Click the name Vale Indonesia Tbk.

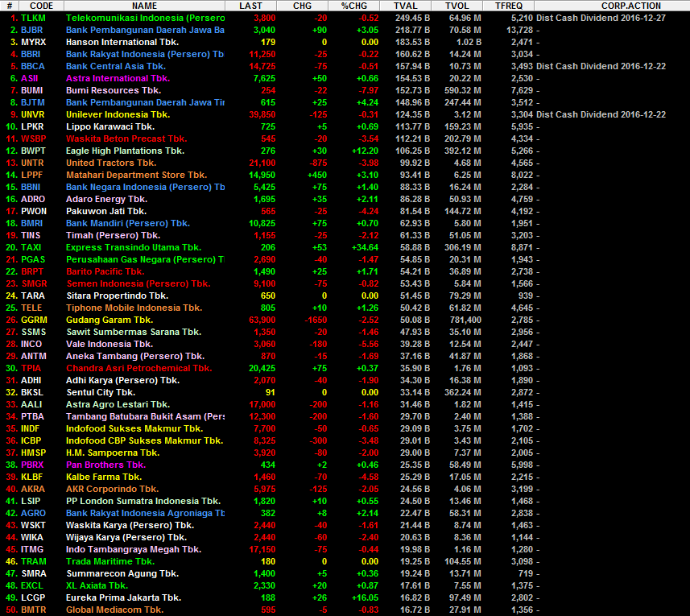click(x=109, y=344)
